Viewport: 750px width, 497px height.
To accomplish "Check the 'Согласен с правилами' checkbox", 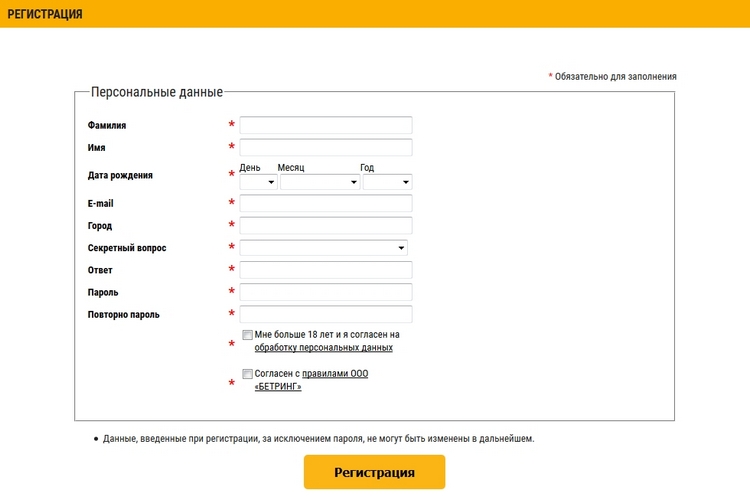I will click(x=247, y=374).
